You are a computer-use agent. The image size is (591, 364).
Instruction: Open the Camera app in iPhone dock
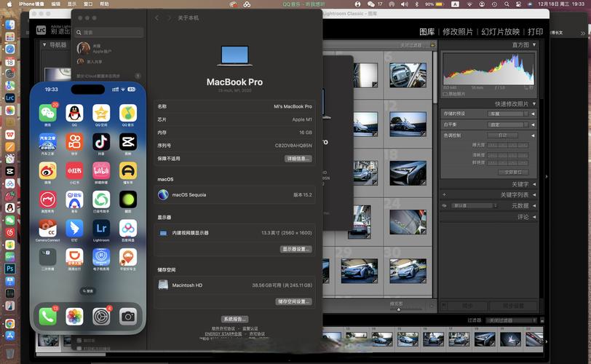(x=128, y=316)
